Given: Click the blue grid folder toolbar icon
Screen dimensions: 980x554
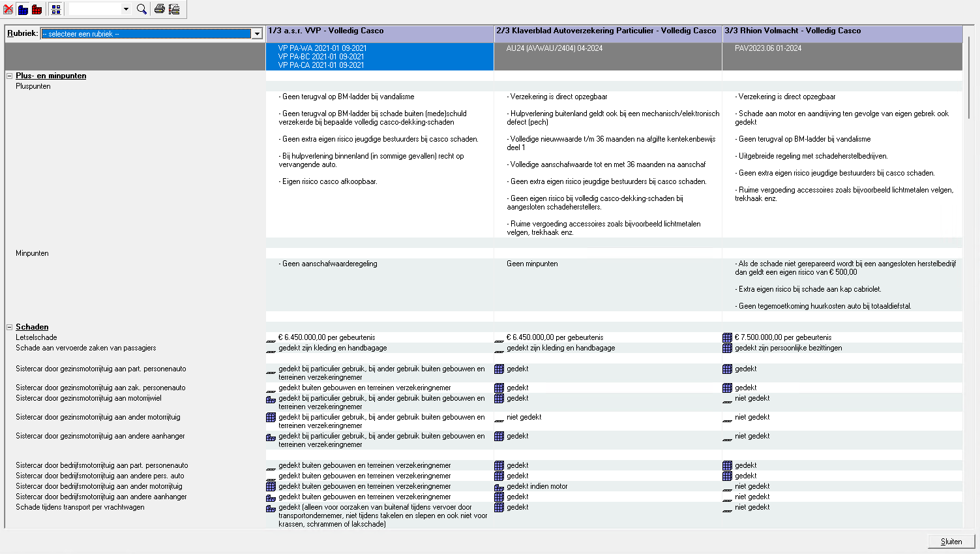Looking at the screenshot, I should pyautogui.click(x=23, y=9).
